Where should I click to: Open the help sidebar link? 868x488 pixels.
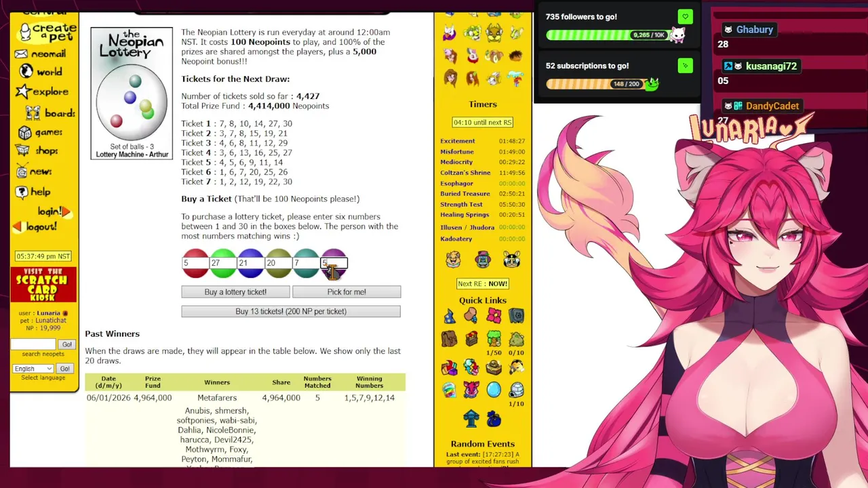pos(33,192)
